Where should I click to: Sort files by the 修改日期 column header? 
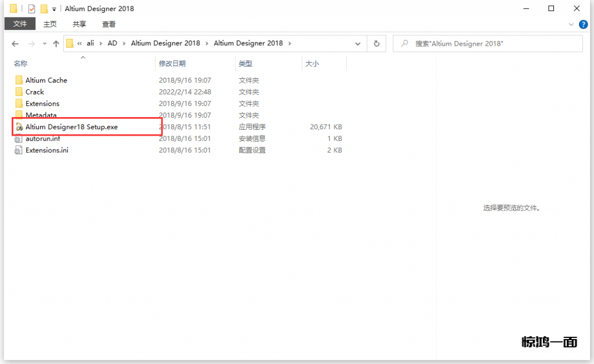[172, 64]
